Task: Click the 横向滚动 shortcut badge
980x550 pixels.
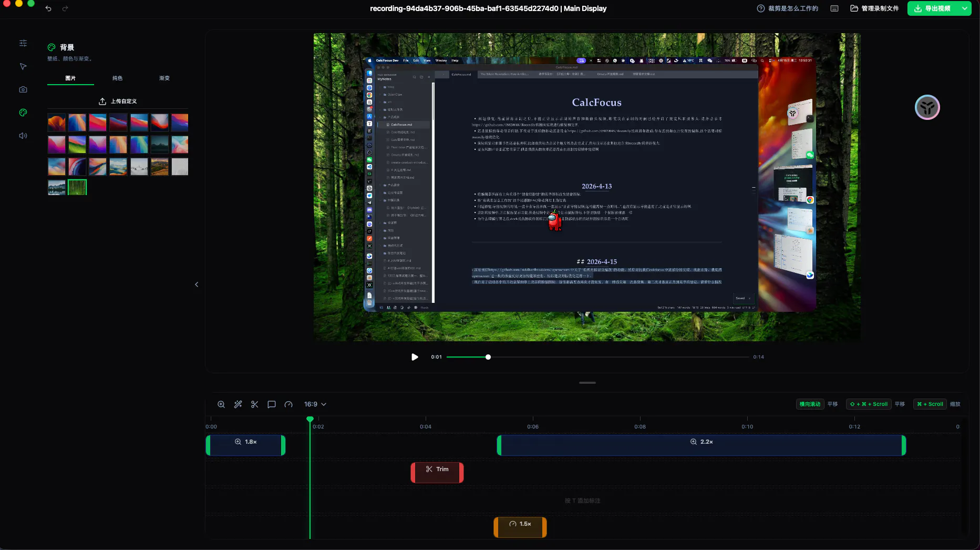Action: 810,404
